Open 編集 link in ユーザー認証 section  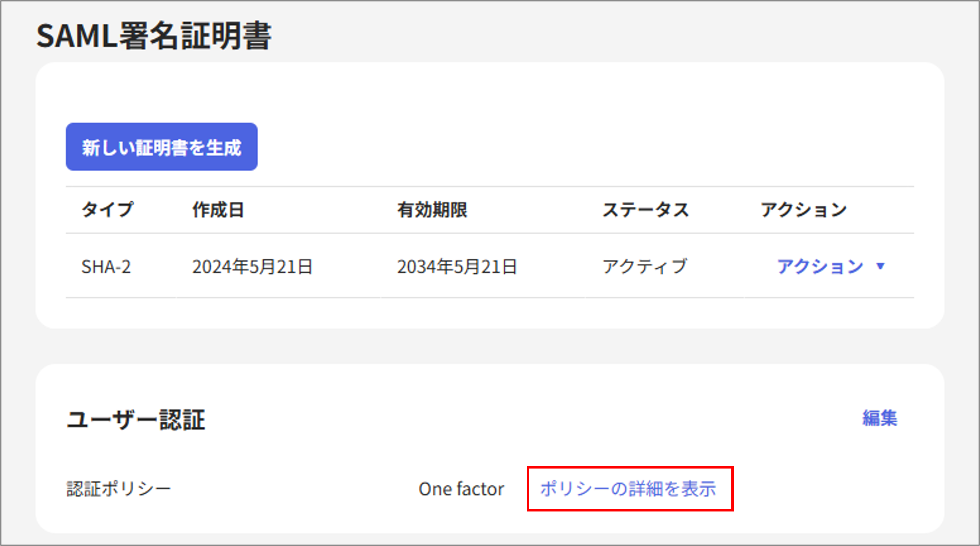[x=880, y=418]
